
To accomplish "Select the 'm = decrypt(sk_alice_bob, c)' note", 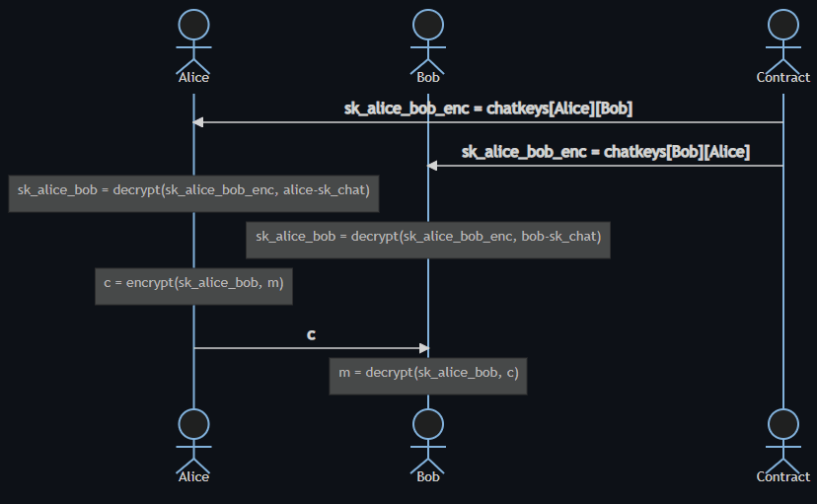I will click(x=428, y=374).
